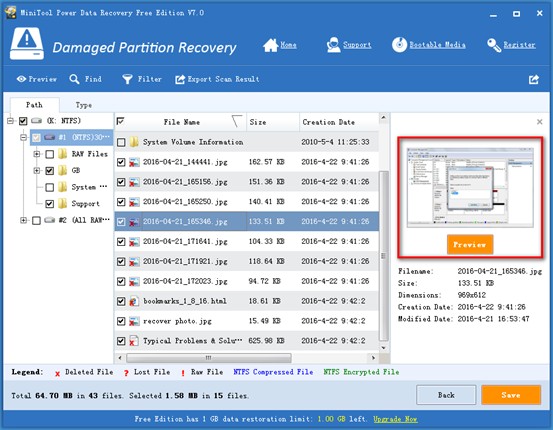Switch to the Path tab
Screen dimensions: 553x430
pyautogui.click(x=34, y=105)
